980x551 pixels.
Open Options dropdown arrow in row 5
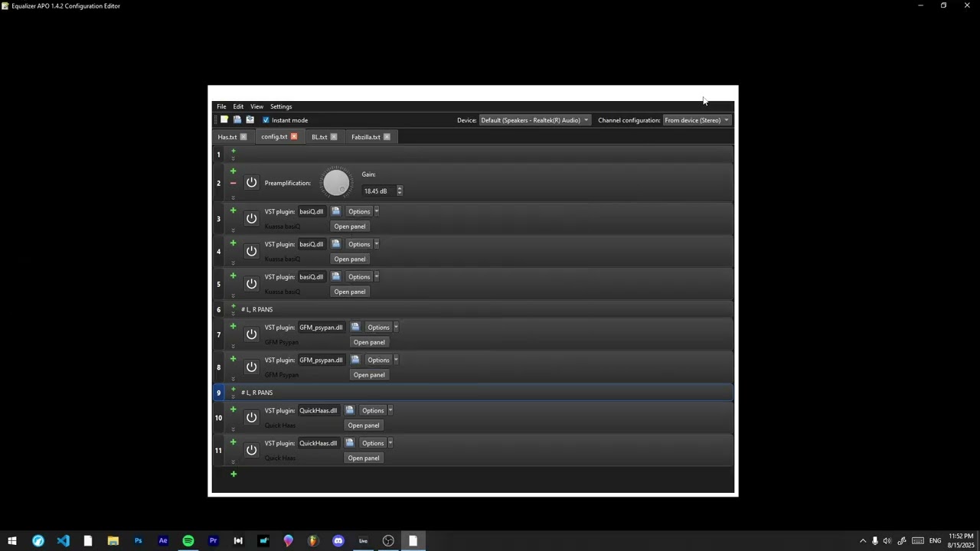click(376, 277)
